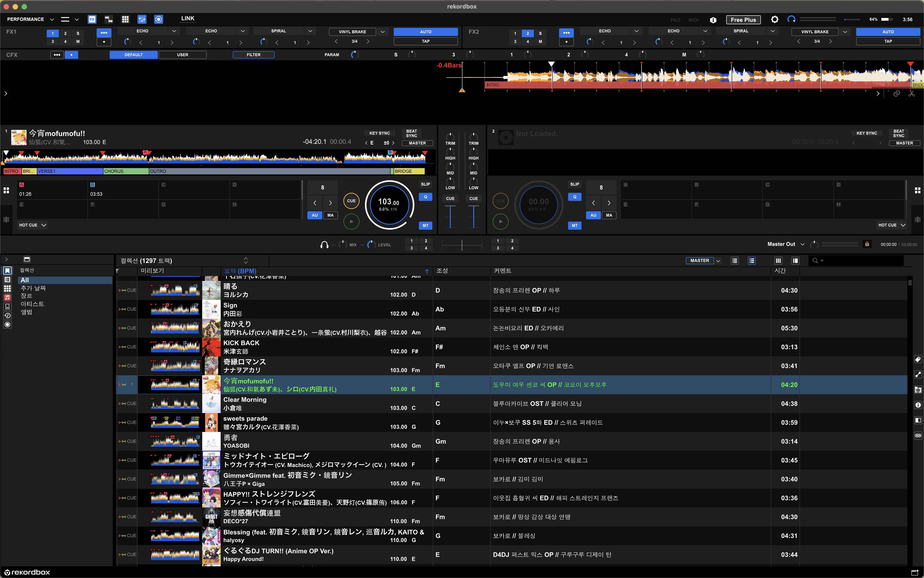Toggle the FX panel icon
Viewport: 924px width, 578px height.
[92, 19]
